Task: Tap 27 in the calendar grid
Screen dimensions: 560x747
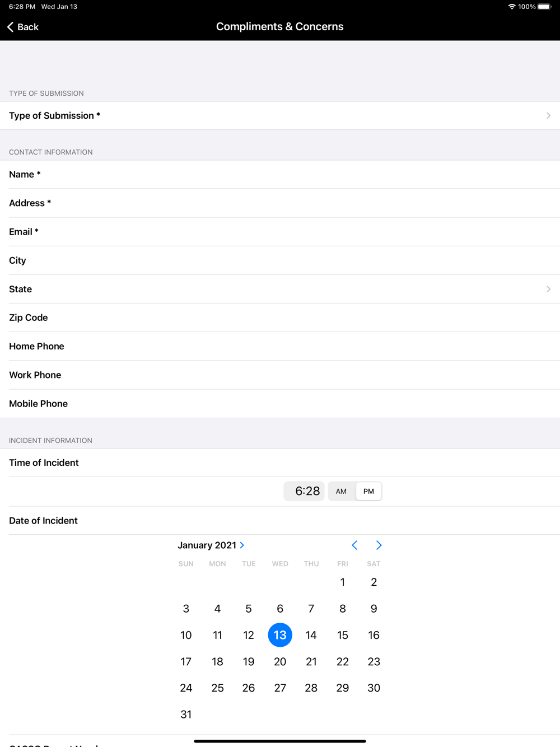Action: 280,688
